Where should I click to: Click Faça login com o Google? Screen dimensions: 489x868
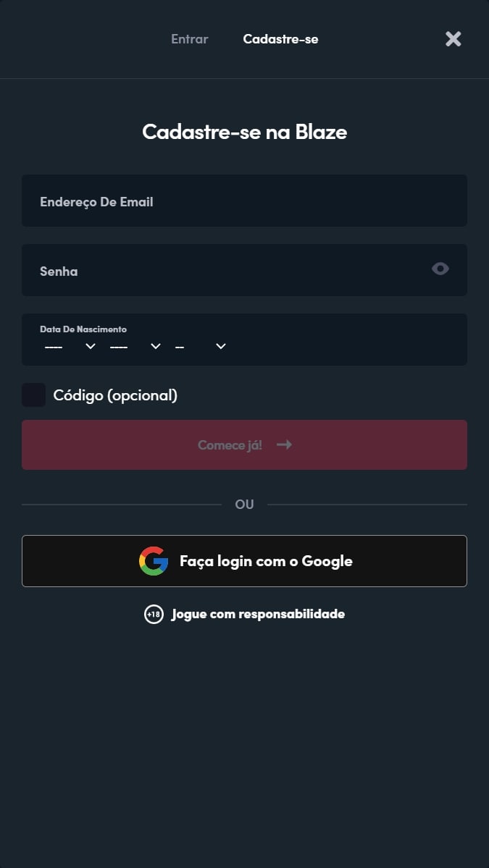click(x=266, y=561)
